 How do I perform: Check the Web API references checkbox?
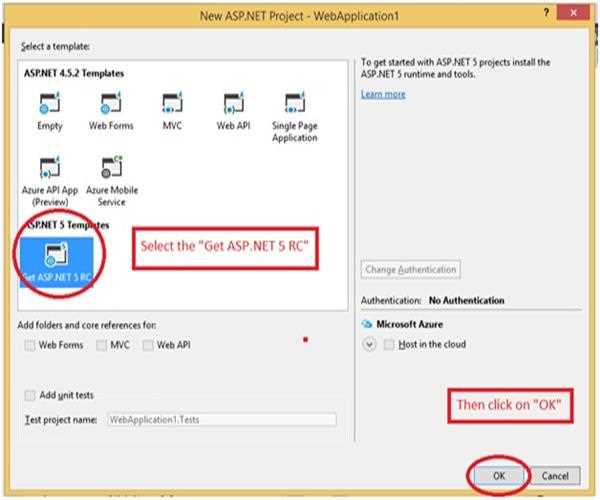click(x=148, y=345)
